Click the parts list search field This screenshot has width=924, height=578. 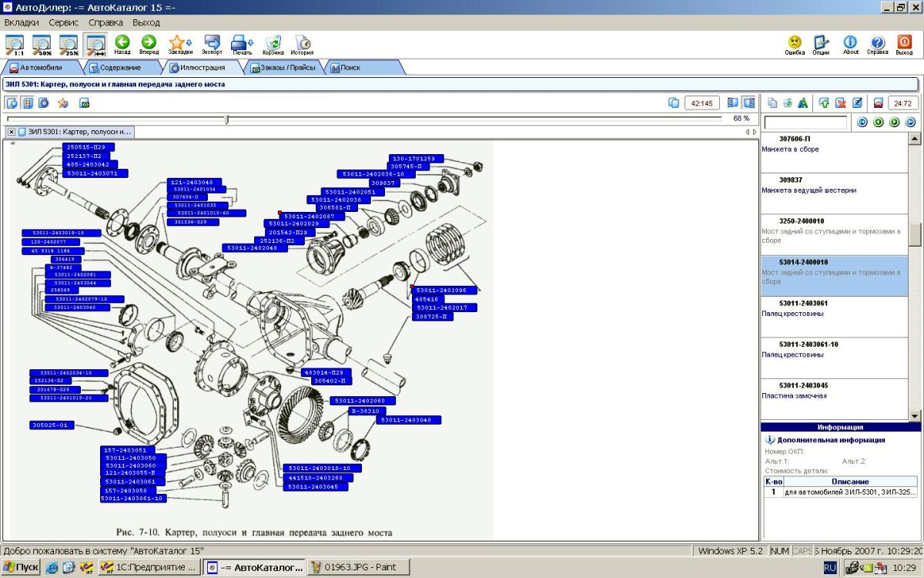point(805,123)
